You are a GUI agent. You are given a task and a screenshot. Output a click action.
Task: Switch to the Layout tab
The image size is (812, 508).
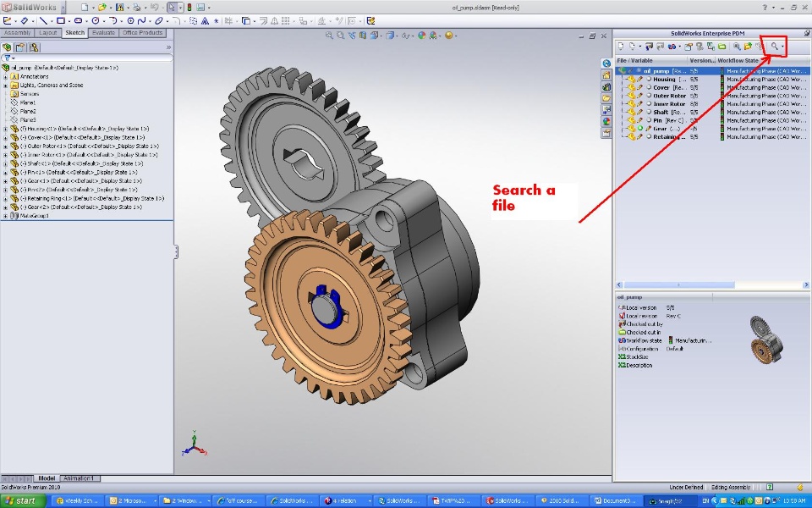[x=48, y=33]
